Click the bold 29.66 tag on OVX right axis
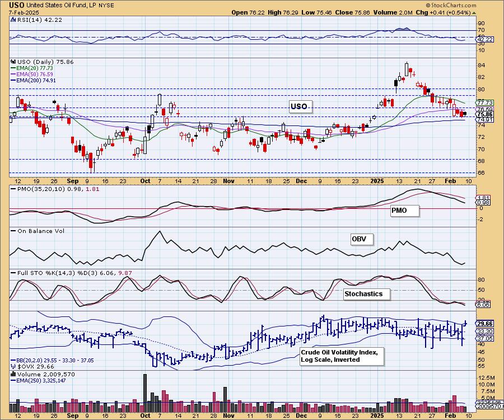 (x=485, y=324)
